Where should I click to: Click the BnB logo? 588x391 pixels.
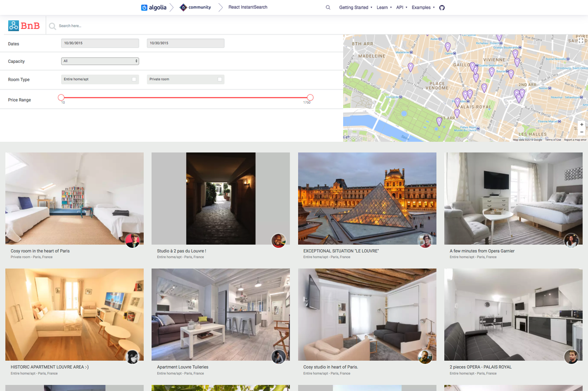click(x=24, y=26)
